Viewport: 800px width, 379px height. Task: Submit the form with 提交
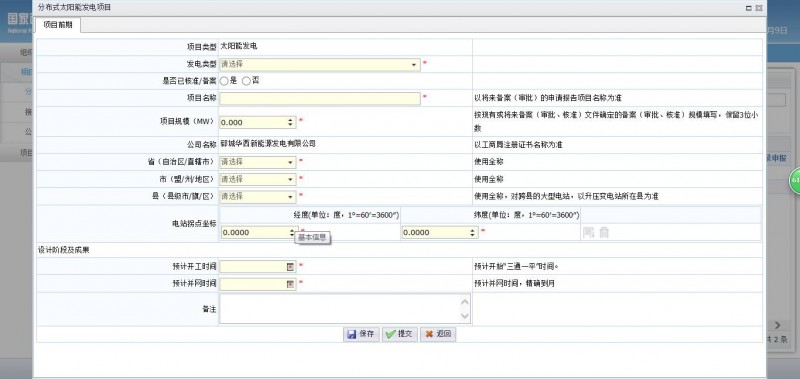(399, 334)
